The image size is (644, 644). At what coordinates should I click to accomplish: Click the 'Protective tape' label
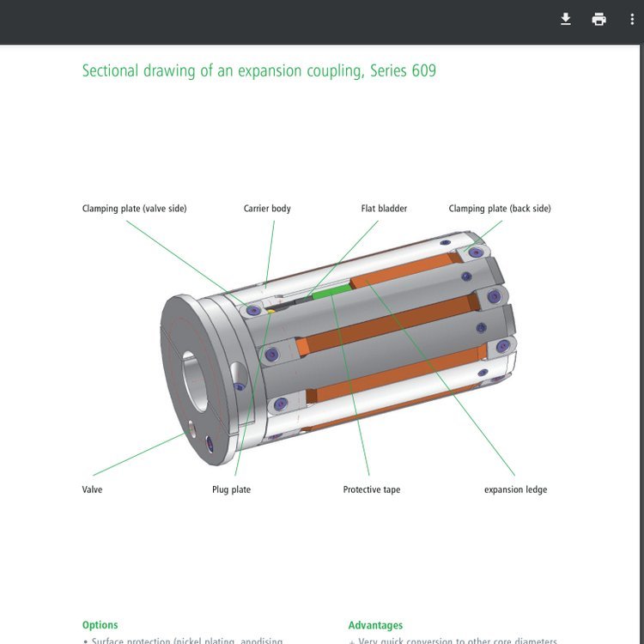[371, 489]
